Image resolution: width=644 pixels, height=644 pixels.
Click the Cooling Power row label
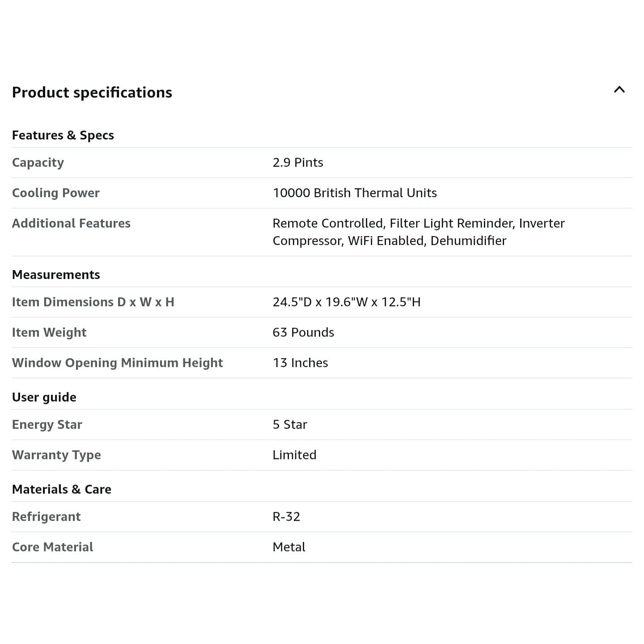click(x=56, y=193)
